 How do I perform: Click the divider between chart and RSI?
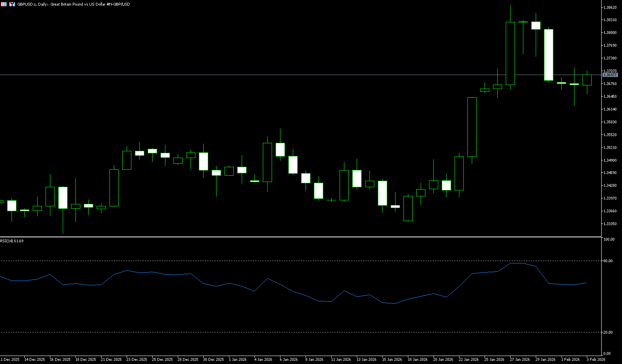[300, 237]
